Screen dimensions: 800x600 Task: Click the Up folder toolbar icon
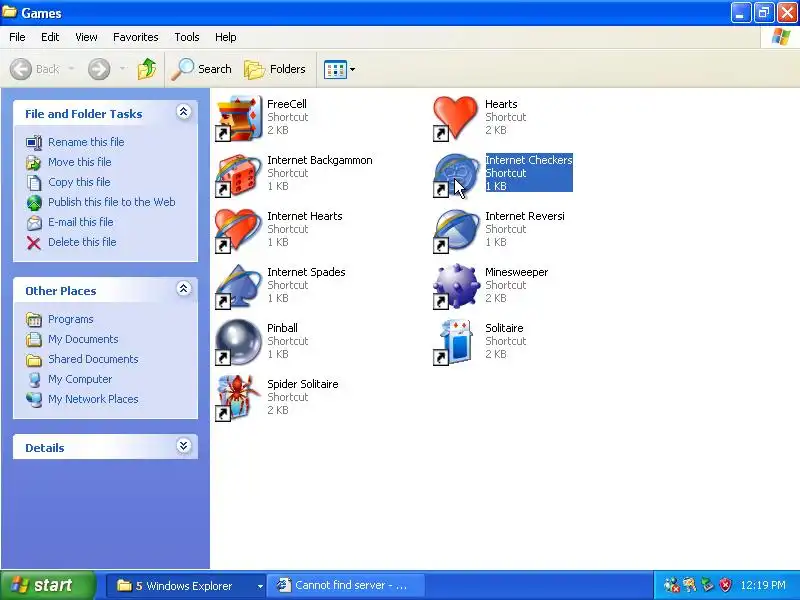coord(147,69)
